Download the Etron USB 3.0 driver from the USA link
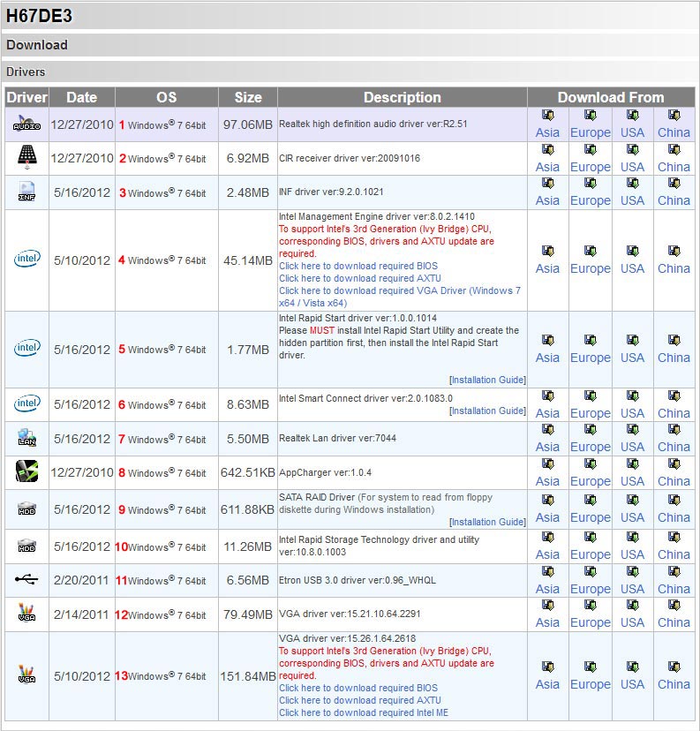700x731 pixels. (632, 589)
